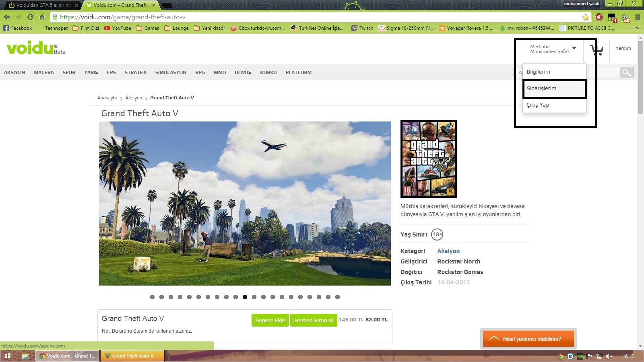This screenshot has width=644, height=362.
Task: Open the YouTube bookmark
Action: (118, 28)
